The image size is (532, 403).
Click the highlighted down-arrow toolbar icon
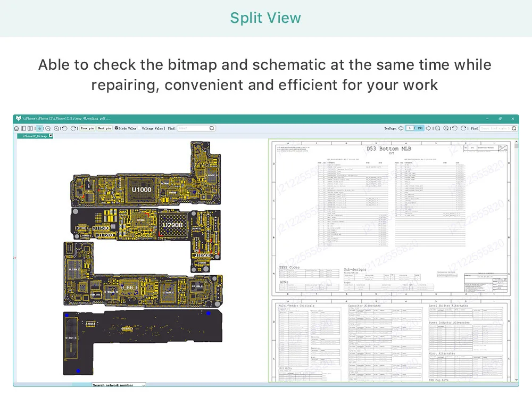click(x=40, y=128)
